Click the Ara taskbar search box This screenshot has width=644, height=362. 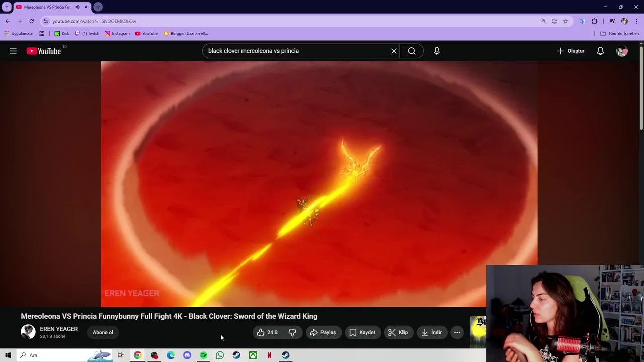point(64,355)
